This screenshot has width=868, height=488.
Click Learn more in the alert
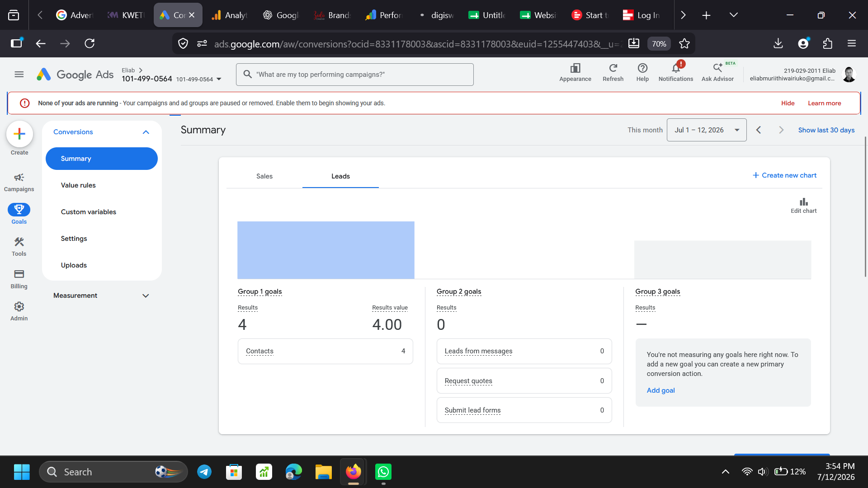(824, 103)
